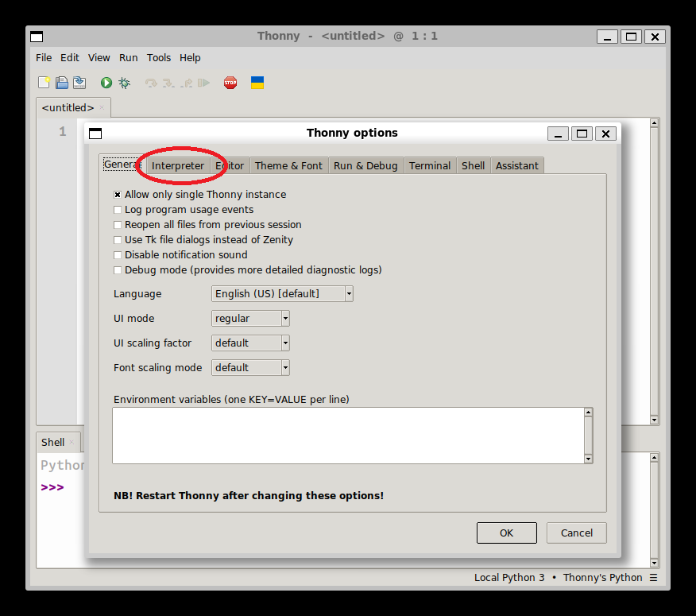
Task: Click the Shell scrollbar up arrow
Action: (654, 457)
